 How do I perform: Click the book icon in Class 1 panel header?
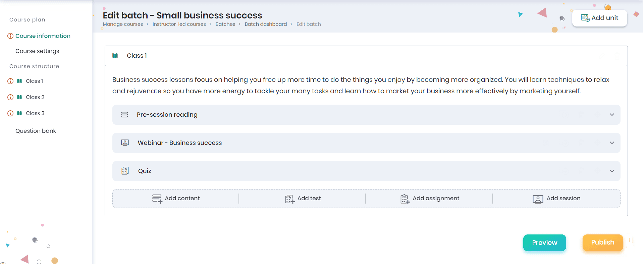tap(115, 56)
